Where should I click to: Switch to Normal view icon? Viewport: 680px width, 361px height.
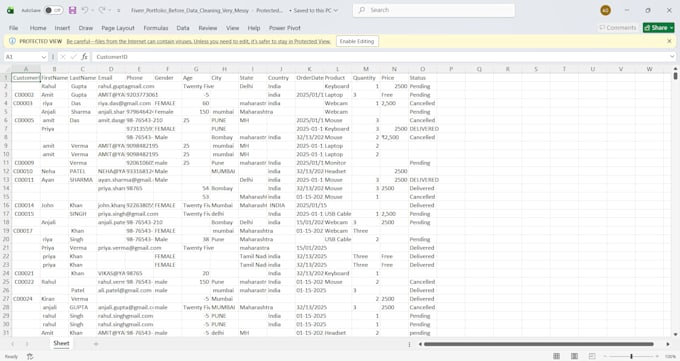click(556, 356)
